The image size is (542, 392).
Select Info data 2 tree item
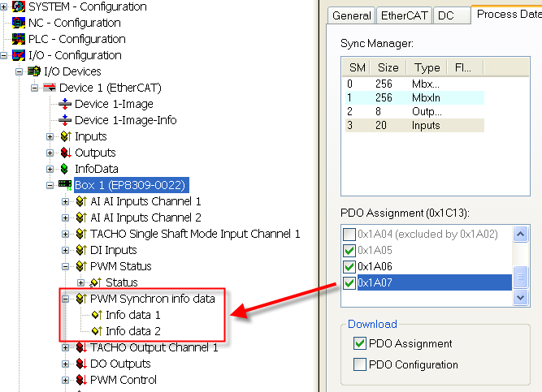pyautogui.click(x=133, y=331)
